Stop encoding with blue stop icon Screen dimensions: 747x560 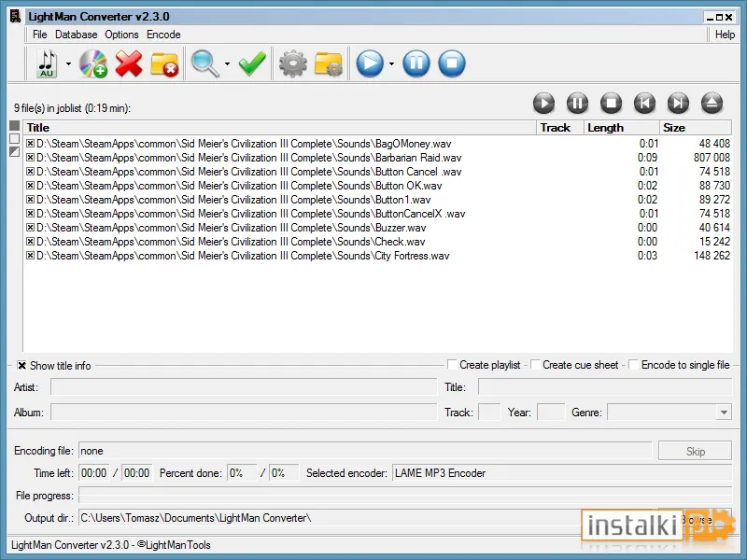pos(452,63)
